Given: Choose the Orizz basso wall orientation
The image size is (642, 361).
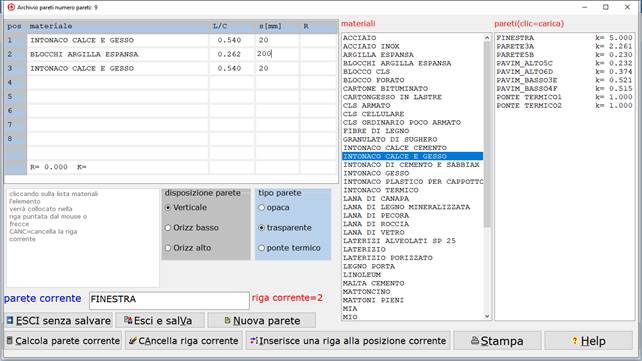Looking at the screenshot, I should click(x=192, y=228).
